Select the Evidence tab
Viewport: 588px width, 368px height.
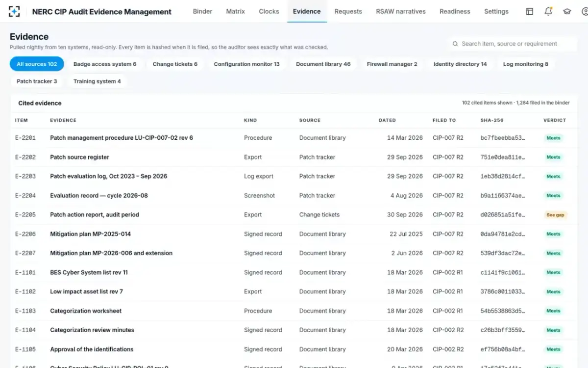(x=307, y=11)
